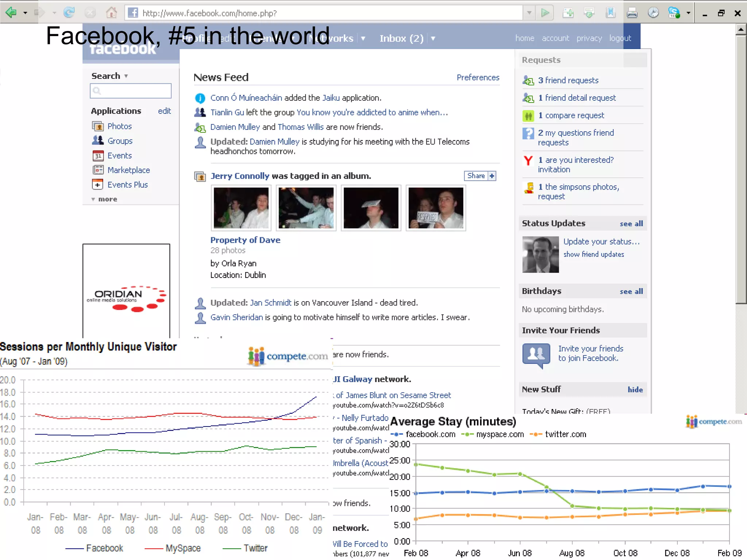The height and width of the screenshot is (560, 747).
Task: Click the Jaiku application story icon
Action: 200,98
